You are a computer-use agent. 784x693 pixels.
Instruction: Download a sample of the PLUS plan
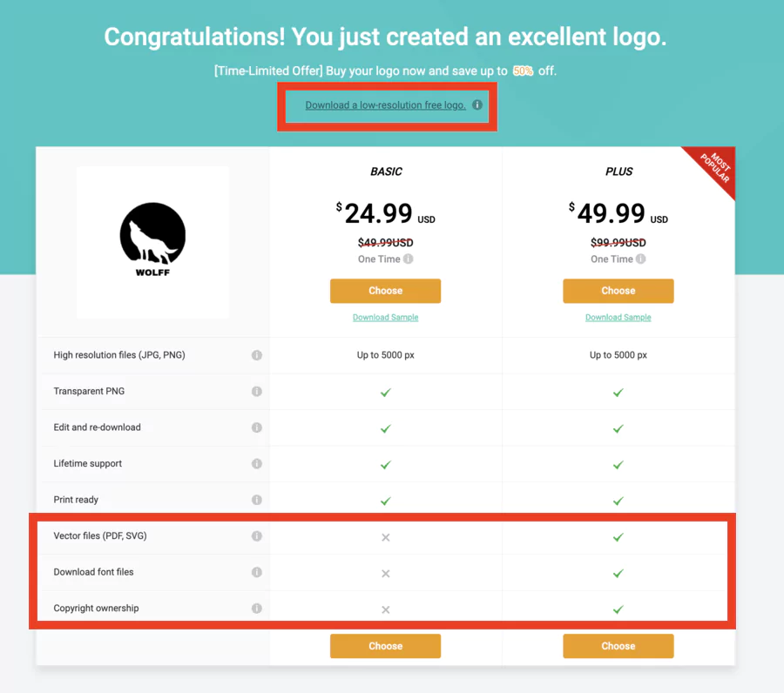click(618, 317)
